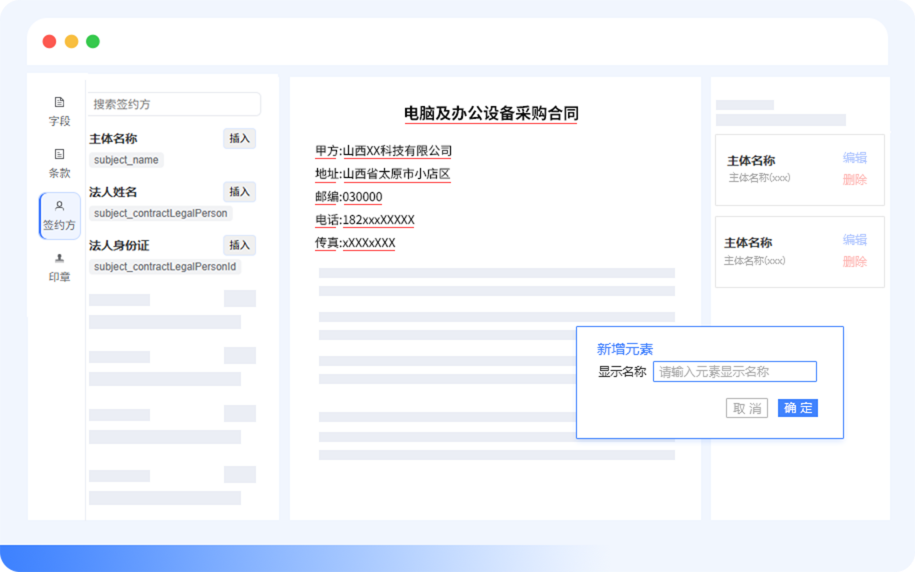915x572 pixels.
Task: Focus the 搜索签约方 search box
Action: pyautogui.click(x=174, y=104)
